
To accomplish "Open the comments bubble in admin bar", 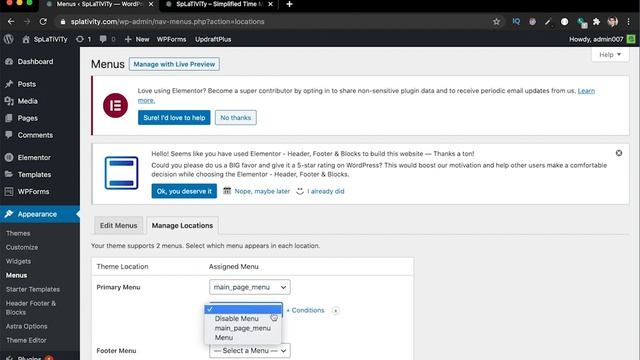I will [x=103, y=39].
